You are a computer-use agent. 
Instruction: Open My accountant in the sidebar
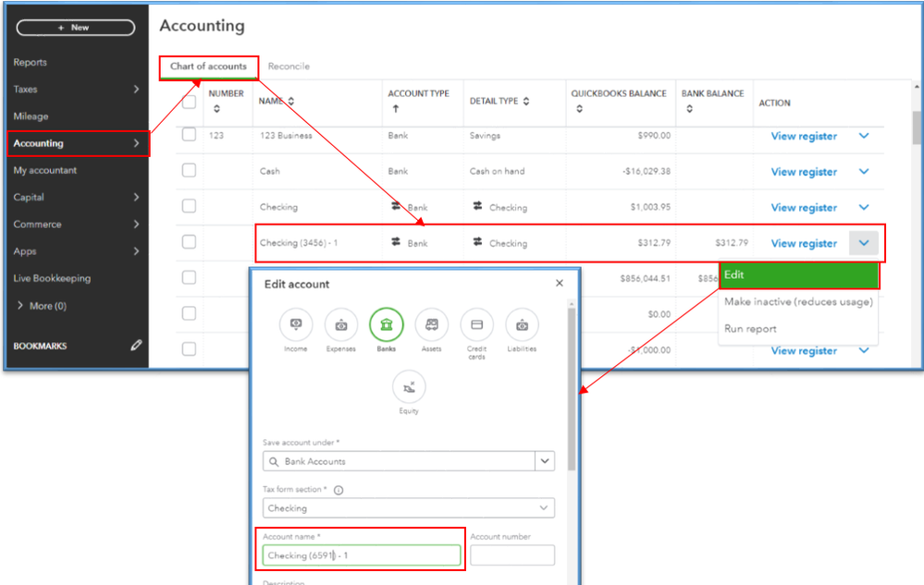44,170
